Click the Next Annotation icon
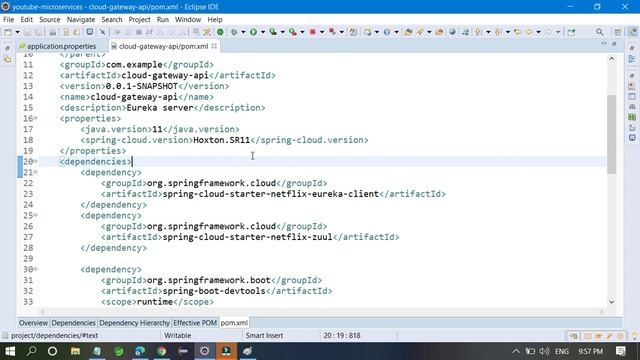The width and height of the screenshot is (640, 360). [x=478, y=32]
